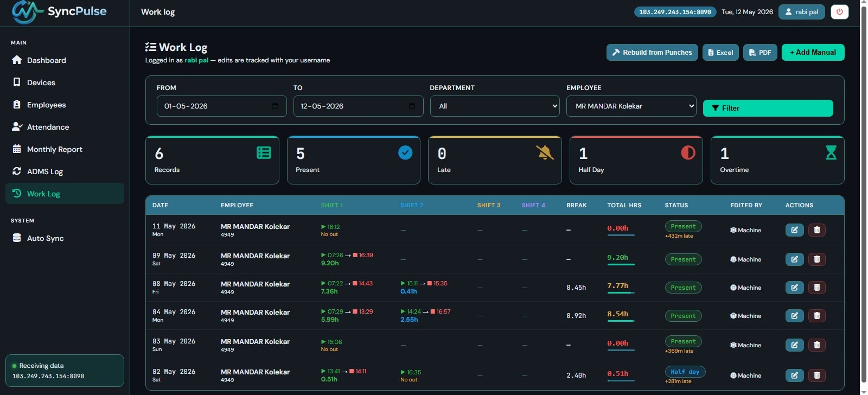The width and height of the screenshot is (868, 395).
Task: Click the delete icon for 11 May 2026
Action: click(817, 230)
